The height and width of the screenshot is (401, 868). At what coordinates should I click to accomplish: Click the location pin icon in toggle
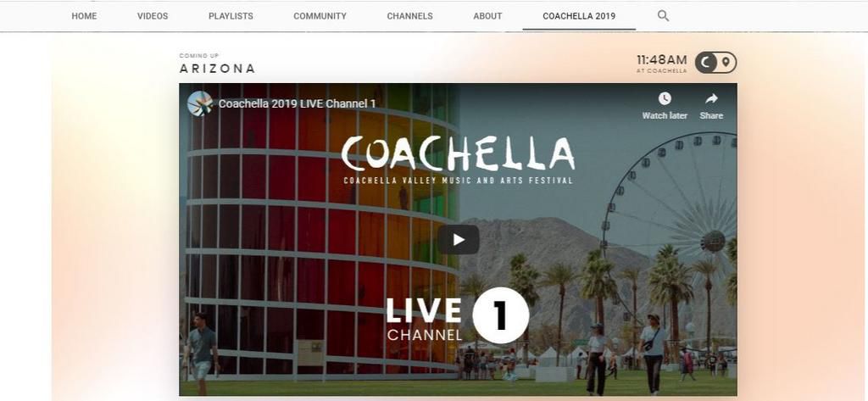(726, 63)
